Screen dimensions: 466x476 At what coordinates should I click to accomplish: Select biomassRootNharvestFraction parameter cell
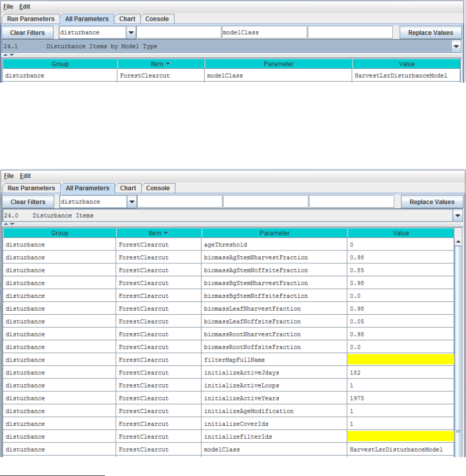274,334
